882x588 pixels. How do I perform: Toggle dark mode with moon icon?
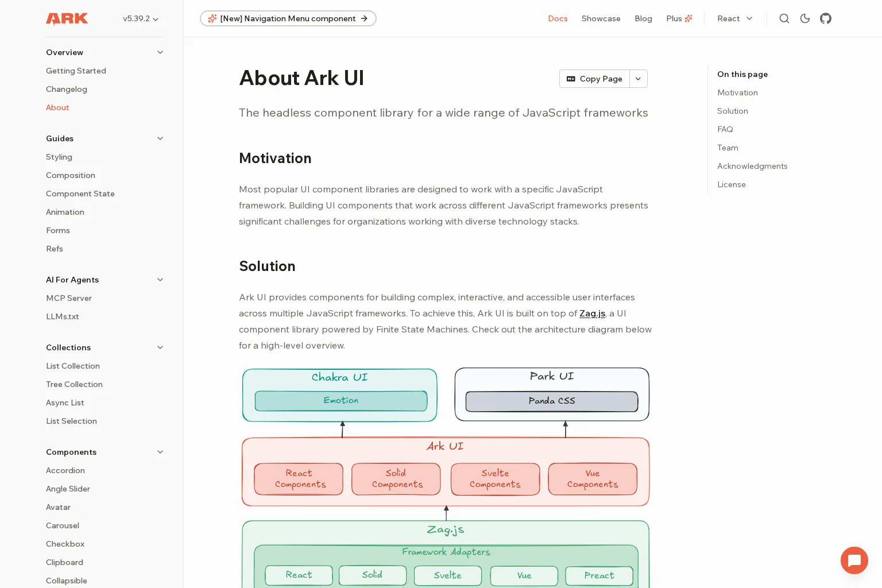(x=805, y=18)
